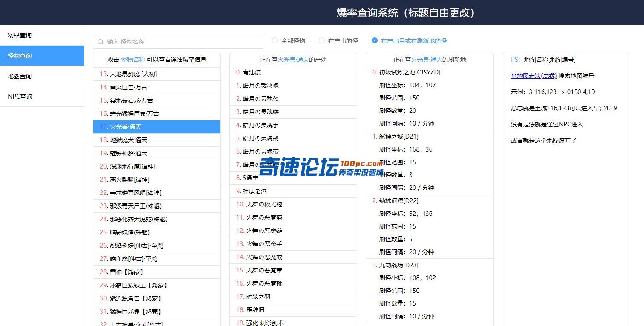Click the 刷怪坐标: 168, 36 entry
Viewport: 644px width, 326px height.
point(406,149)
